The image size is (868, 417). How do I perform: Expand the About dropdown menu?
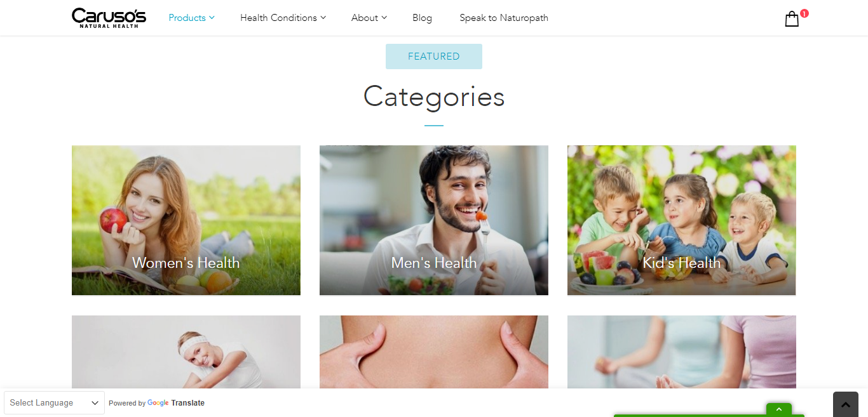coord(369,18)
